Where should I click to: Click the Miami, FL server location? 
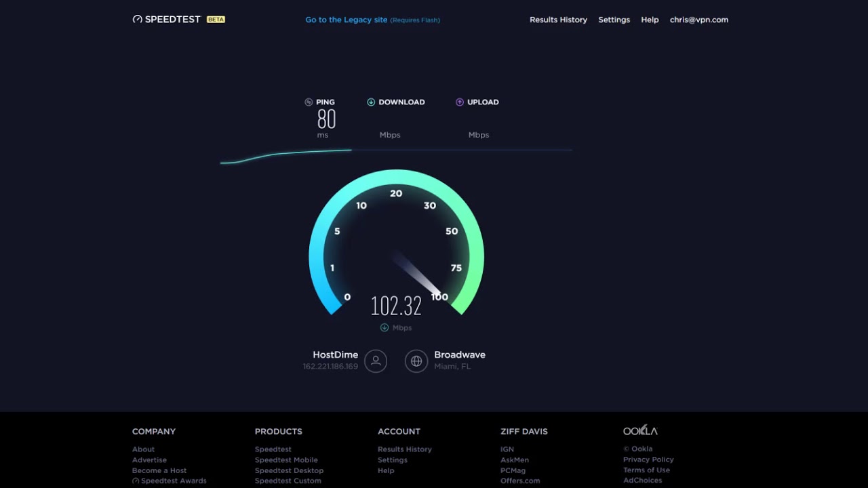click(x=452, y=367)
